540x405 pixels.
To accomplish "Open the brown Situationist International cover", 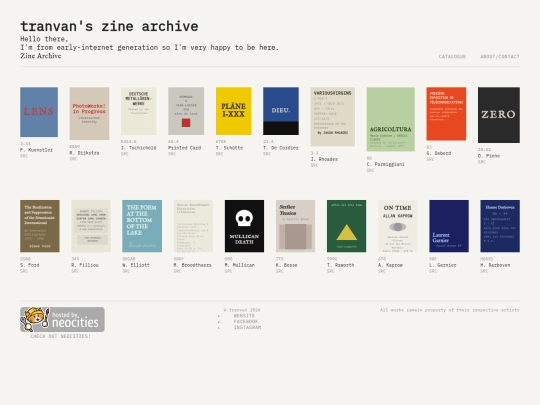I will click(40, 226).
